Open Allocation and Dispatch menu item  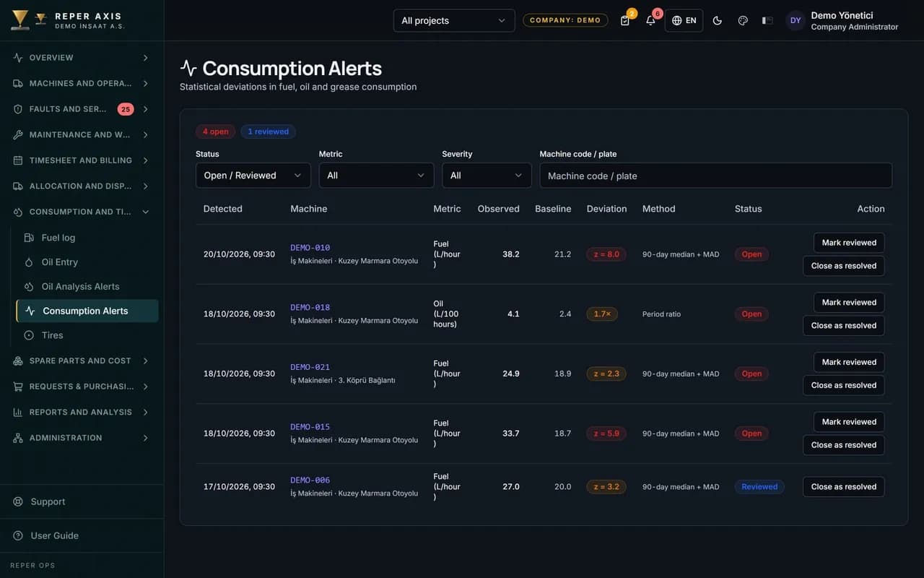point(82,186)
